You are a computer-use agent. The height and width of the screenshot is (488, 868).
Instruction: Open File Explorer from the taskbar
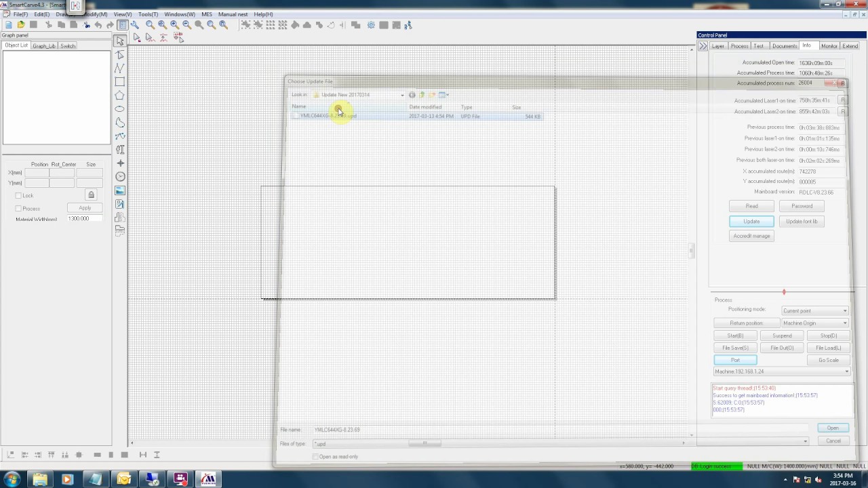40,480
